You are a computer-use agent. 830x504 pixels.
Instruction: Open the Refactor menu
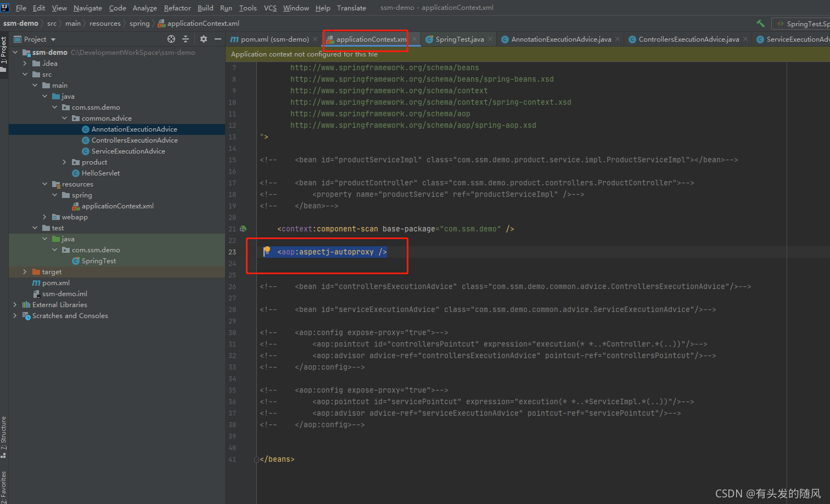tap(177, 8)
